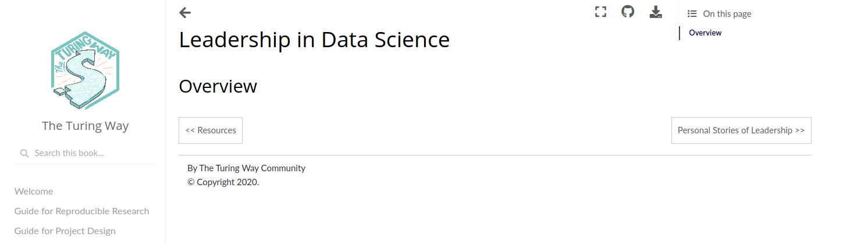This screenshot has height=244, width=868.
Task: Click The Turing Way hexagon logo
Action: click(86, 70)
